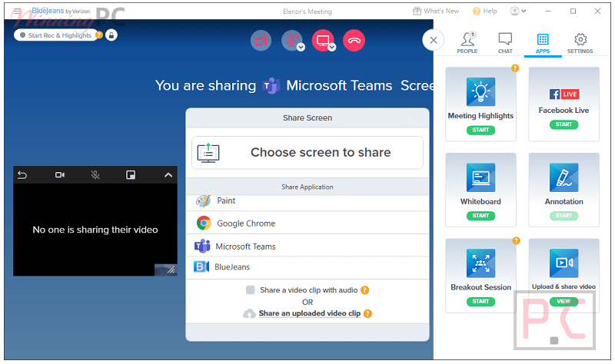Share the Google Chrome application
The image size is (615, 364).
pyautogui.click(x=307, y=223)
